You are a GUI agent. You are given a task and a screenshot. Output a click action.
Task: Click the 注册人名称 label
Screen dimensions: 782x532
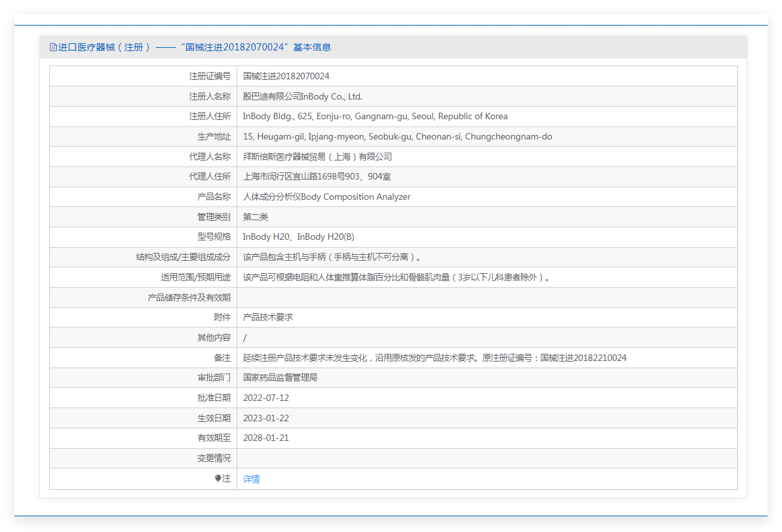tap(210, 97)
